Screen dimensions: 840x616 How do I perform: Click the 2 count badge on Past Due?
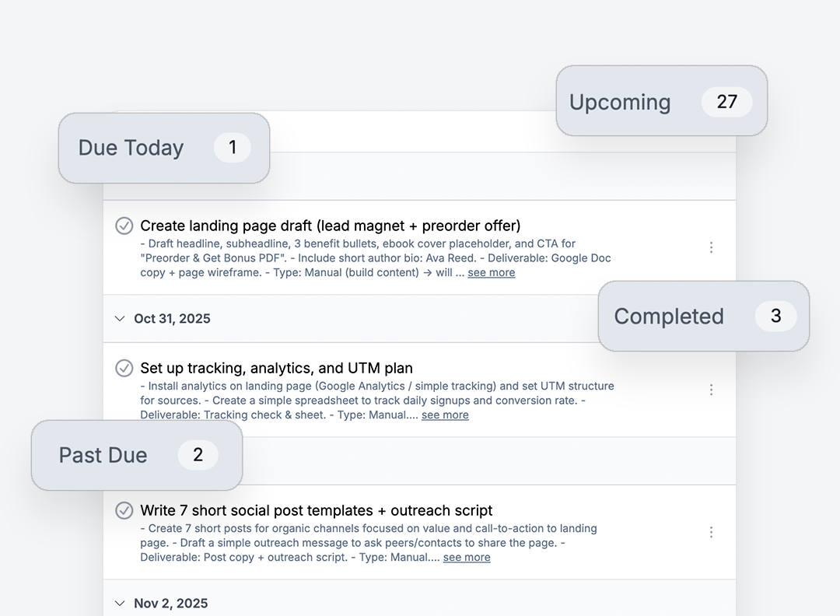pyautogui.click(x=198, y=455)
